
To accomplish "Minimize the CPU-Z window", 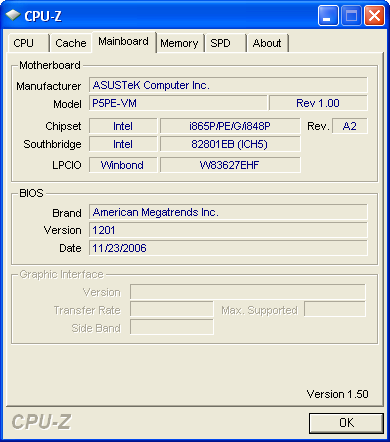I will [x=328, y=15].
